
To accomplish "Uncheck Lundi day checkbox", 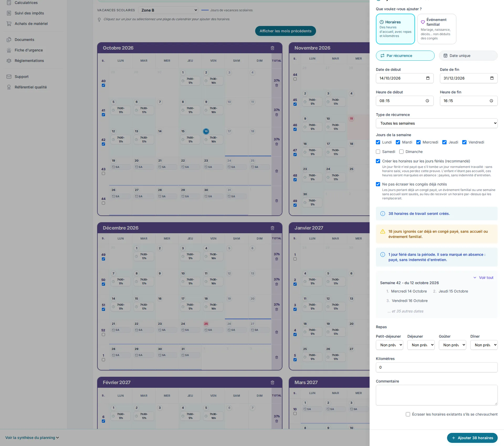I will pos(378,142).
